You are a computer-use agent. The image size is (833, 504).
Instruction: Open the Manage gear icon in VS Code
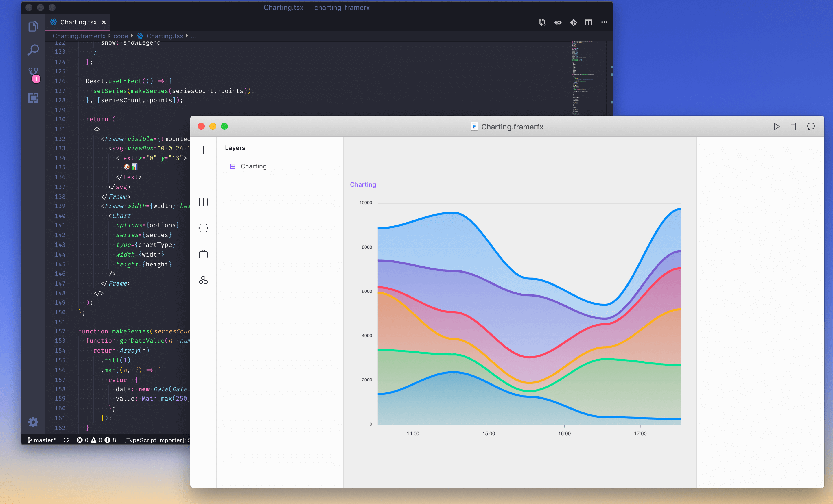coord(33,422)
